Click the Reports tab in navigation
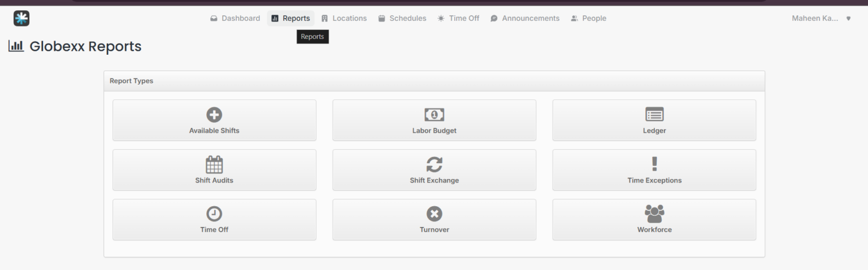This screenshot has height=270, width=868. [290, 18]
